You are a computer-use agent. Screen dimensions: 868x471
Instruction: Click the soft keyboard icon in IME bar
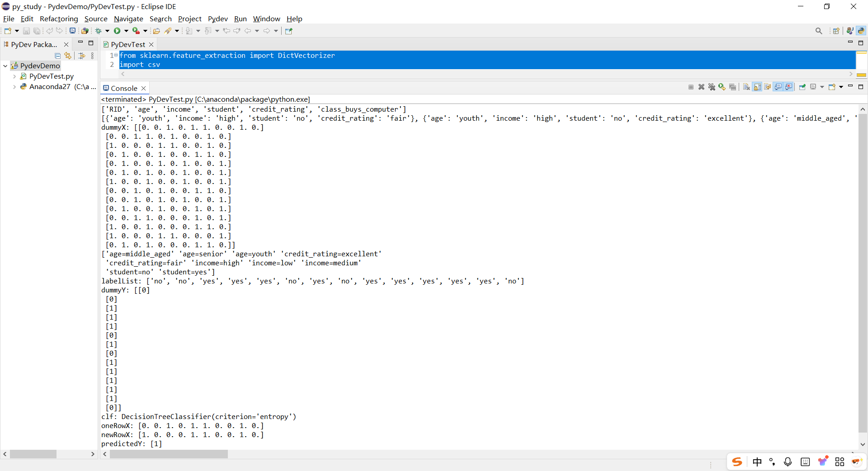click(x=805, y=462)
